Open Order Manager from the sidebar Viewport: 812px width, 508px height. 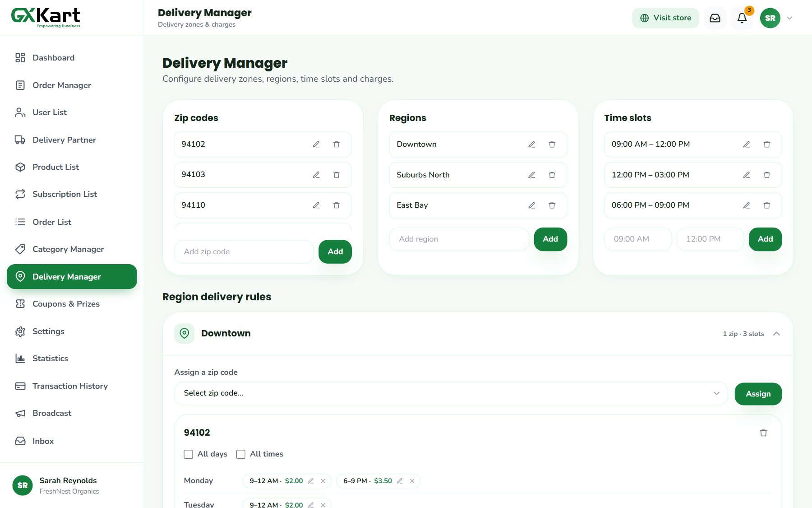point(72,85)
